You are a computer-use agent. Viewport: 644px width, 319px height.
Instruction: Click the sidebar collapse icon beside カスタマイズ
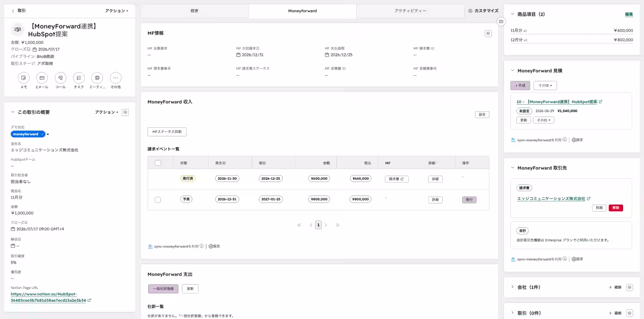[501, 21]
